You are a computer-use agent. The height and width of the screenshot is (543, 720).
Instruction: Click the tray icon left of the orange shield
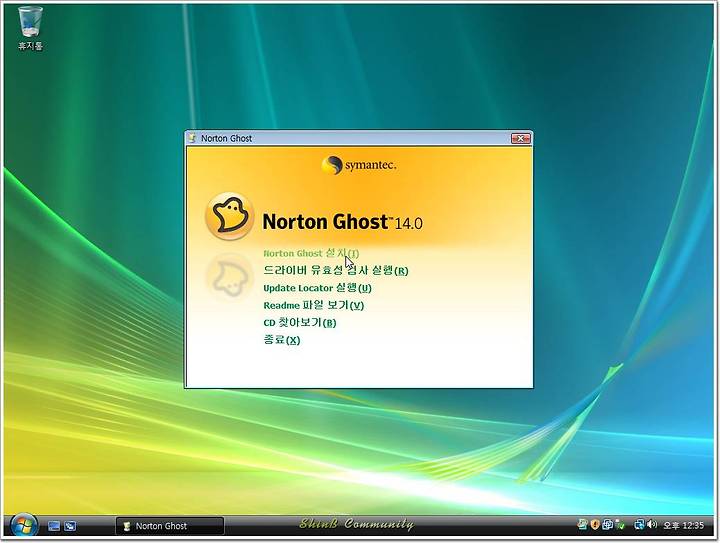[583, 524]
